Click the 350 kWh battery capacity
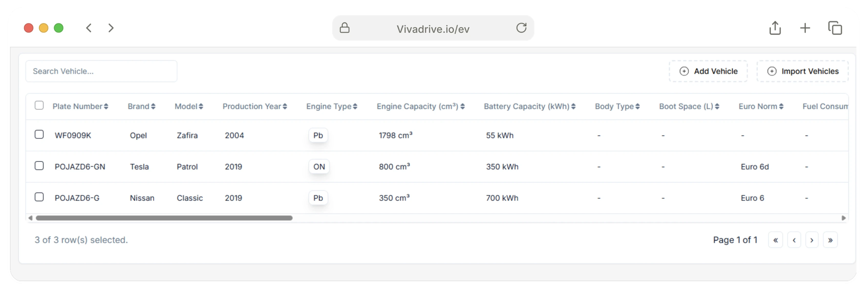 coord(502,167)
